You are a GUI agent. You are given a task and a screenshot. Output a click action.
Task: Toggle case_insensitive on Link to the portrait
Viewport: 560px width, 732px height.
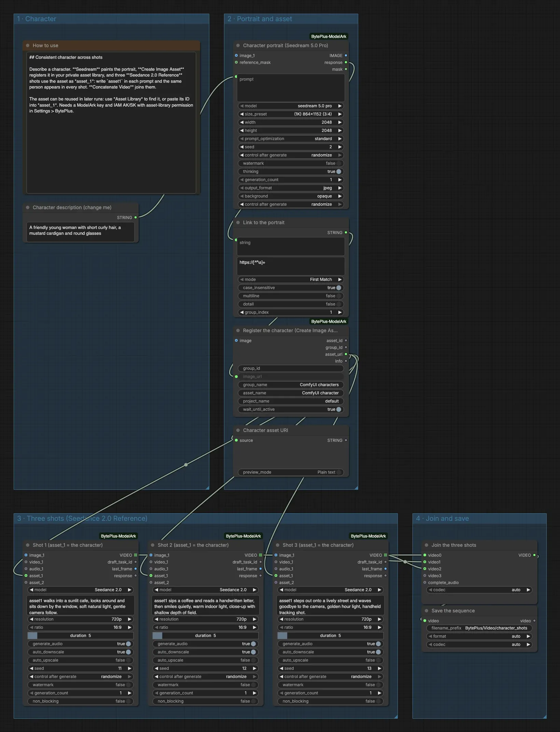point(339,288)
